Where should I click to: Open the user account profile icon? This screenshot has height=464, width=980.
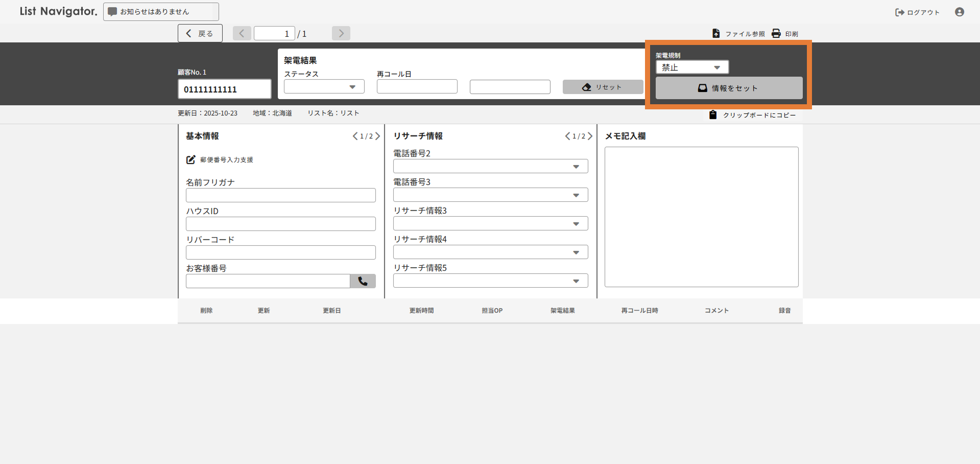point(959,12)
